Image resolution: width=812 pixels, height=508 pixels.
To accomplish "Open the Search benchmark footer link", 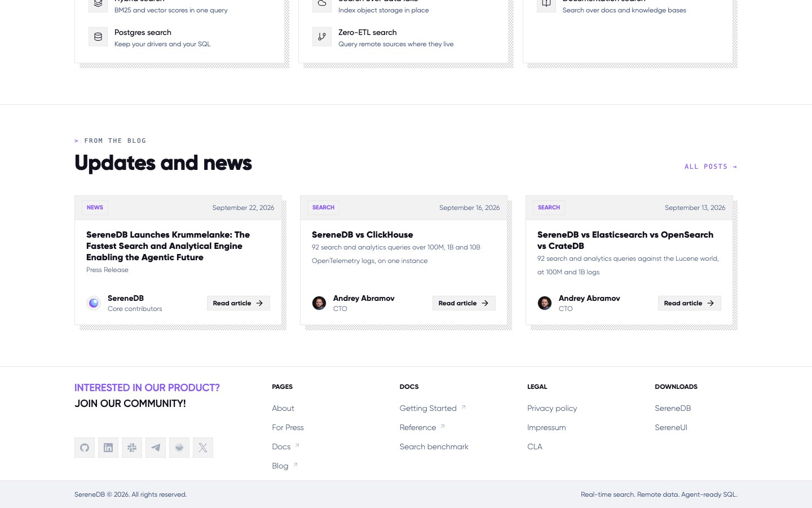I will click(434, 446).
